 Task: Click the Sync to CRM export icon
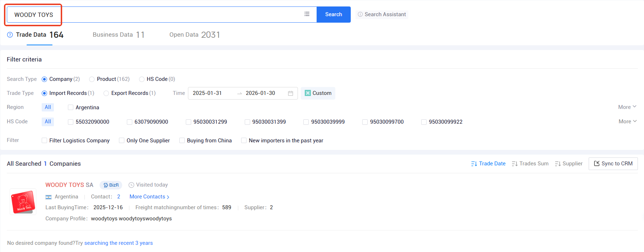coord(597,164)
